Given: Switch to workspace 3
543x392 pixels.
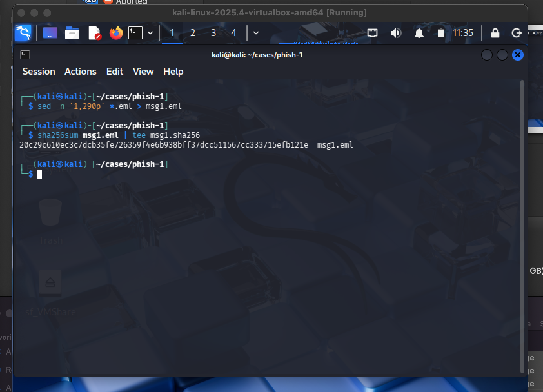Looking at the screenshot, I should tap(213, 33).
